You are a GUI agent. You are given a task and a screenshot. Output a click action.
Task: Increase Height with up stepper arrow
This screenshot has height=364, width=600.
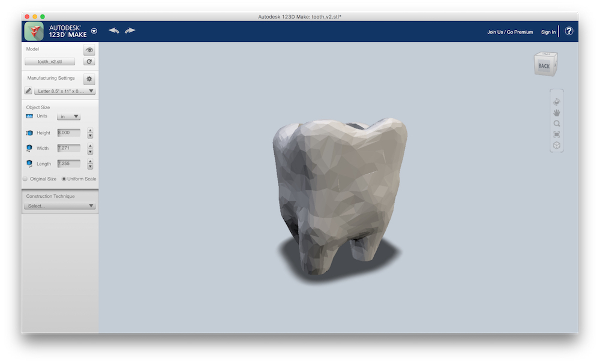(91, 130)
